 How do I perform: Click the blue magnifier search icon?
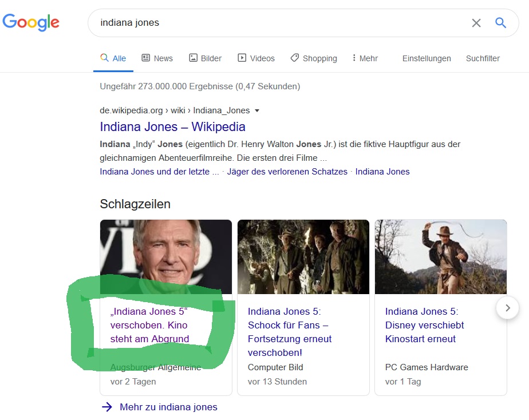click(x=501, y=23)
